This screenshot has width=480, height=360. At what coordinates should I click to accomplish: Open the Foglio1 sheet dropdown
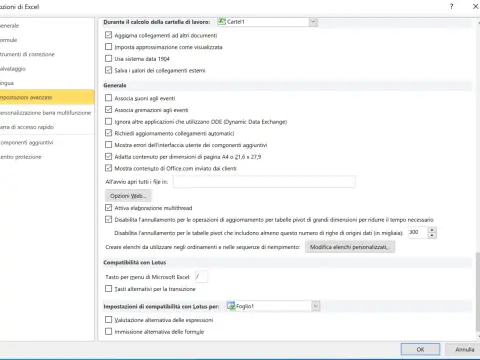click(315, 306)
